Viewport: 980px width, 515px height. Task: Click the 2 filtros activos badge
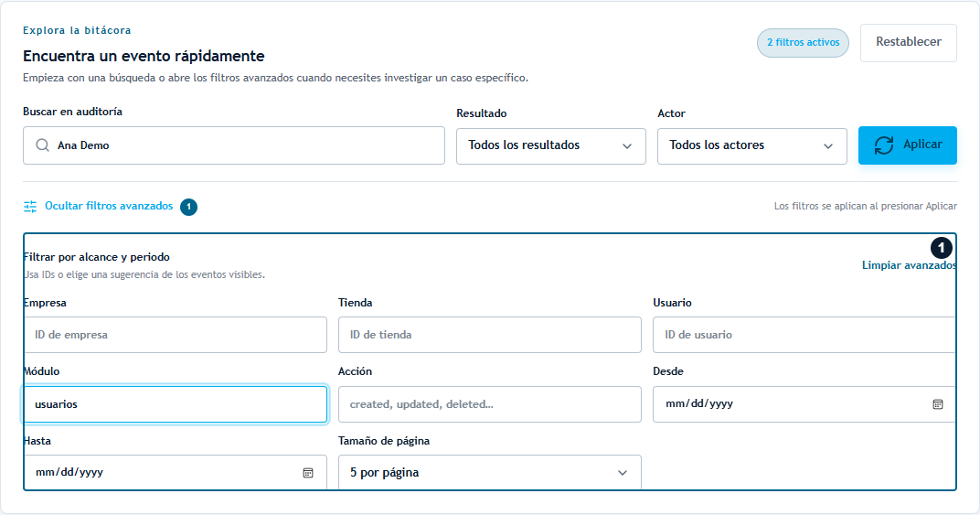[x=804, y=43]
